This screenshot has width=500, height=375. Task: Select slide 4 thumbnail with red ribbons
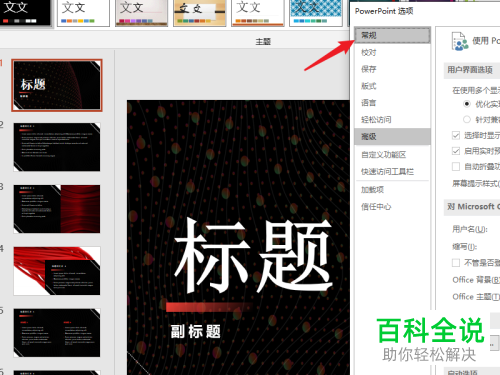pyautogui.click(x=57, y=271)
